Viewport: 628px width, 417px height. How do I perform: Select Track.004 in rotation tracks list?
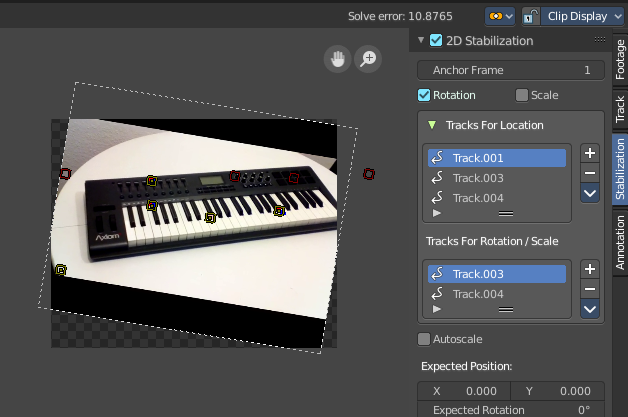pyautogui.click(x=497, y=294)
